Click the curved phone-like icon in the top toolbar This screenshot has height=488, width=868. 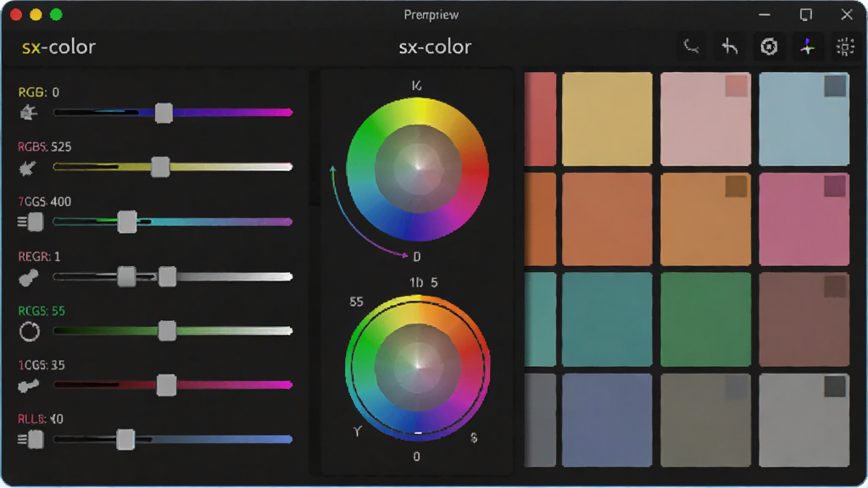pyautogui.click(x=691, y=47)
